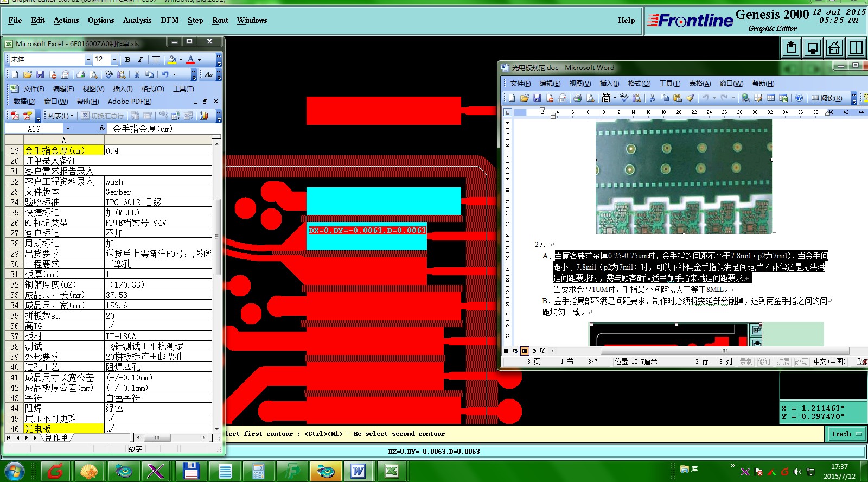Viewport: 868px width, 482px height.
Task: Open the Excel font color dropdown arrow
Action: pos(199,60)
